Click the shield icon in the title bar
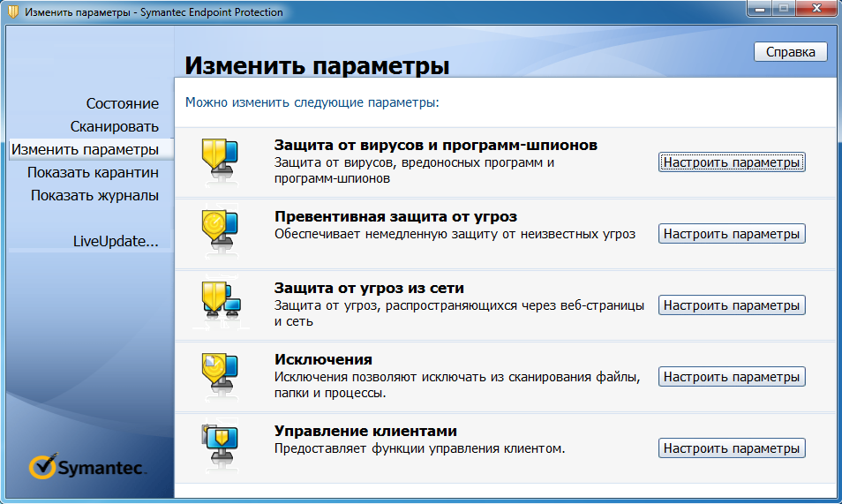Screen dimensions: 842x504 [x=13, y=11]
